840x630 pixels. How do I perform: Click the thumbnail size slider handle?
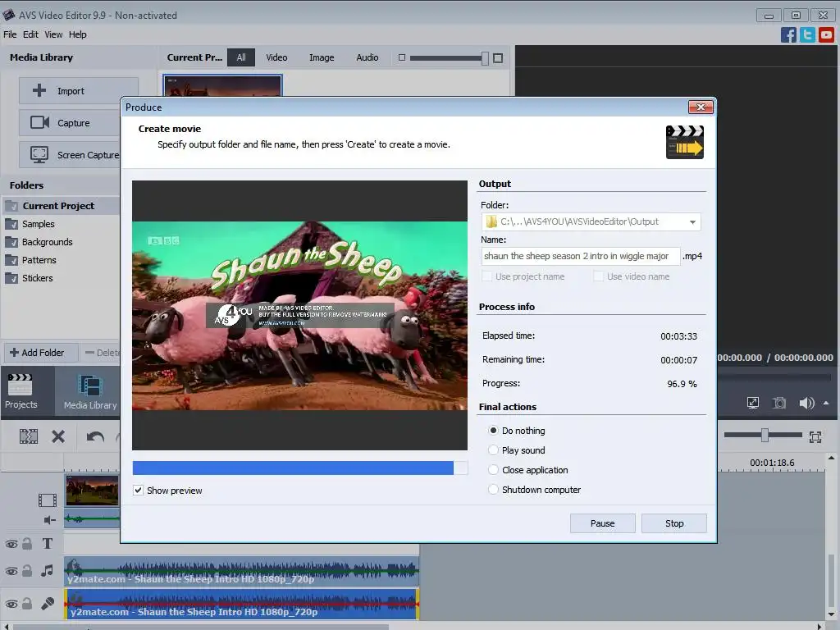(x=485, y=58)
